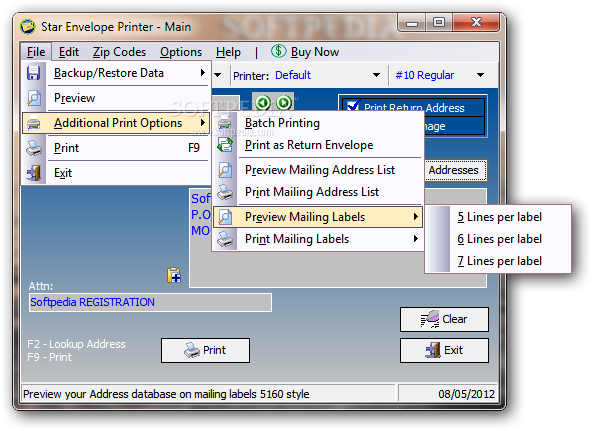Click the Additional Print Options printer icon
This screenshot has width=592, height=431.
(x=34, y=123)
